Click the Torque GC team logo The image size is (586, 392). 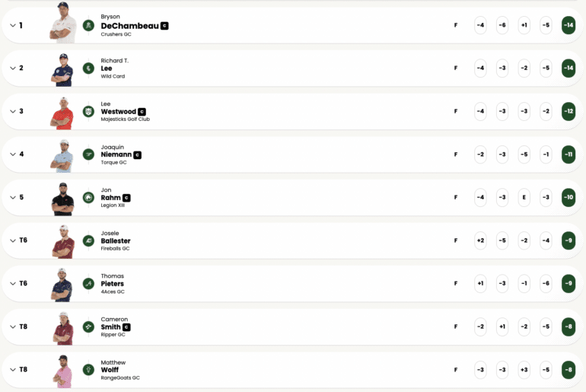point(88,155)
